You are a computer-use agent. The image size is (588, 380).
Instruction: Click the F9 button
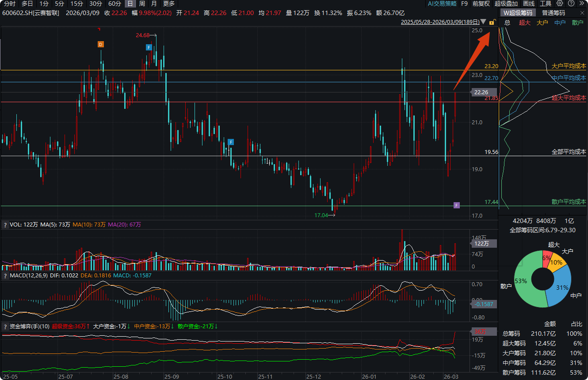pos(464,4)
